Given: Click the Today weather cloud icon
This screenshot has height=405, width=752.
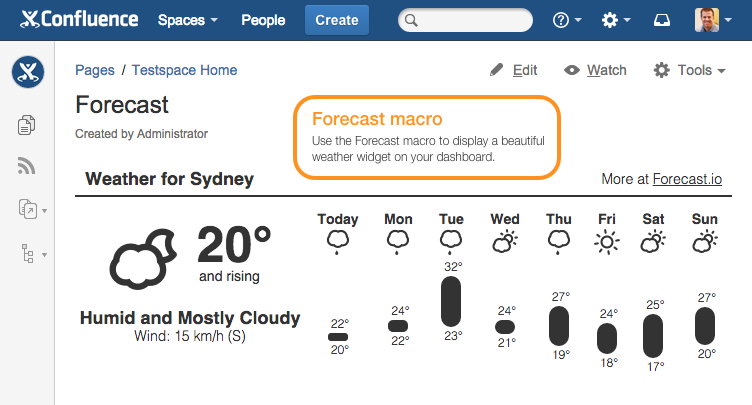Looking at the screenshot, I should (337, 241).
